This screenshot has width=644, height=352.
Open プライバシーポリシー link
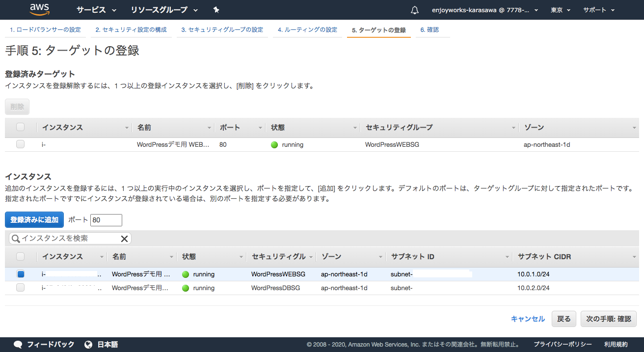563,345
